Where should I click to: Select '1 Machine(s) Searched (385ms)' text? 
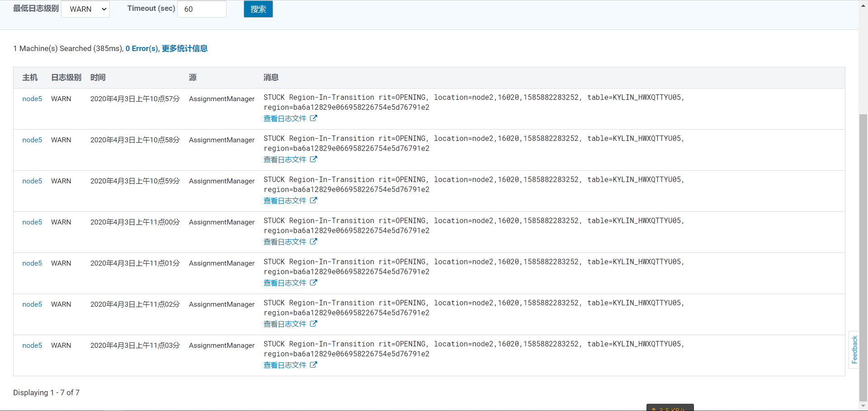coord(68,48)
